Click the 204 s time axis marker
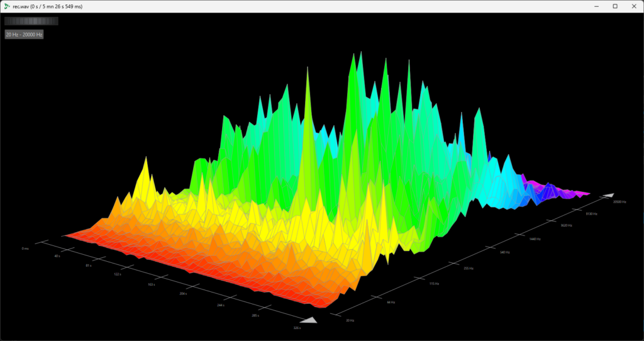Viewport: 644px width, 341px height. click(184, 294)
